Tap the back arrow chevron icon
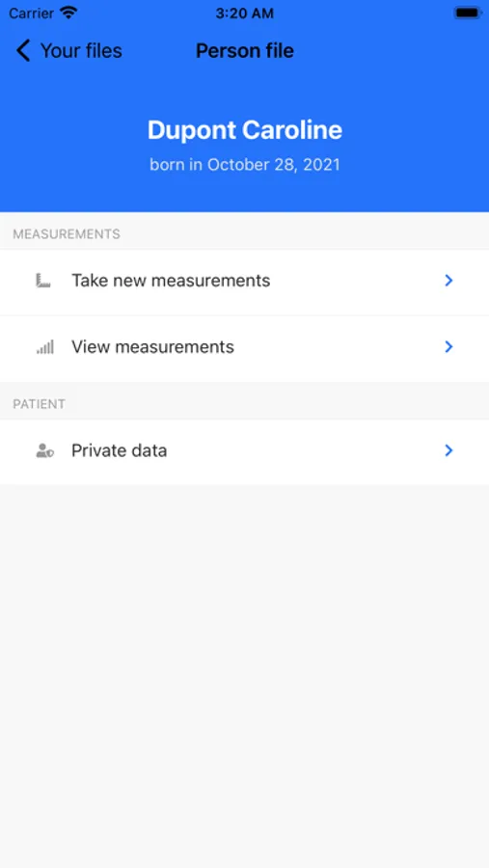The image size is (489, 868). (x=23, y=50)
